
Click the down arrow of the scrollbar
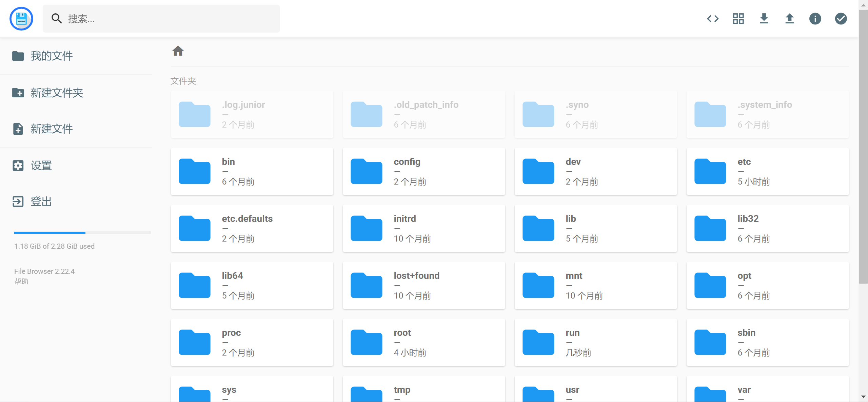tap(863, 396)
